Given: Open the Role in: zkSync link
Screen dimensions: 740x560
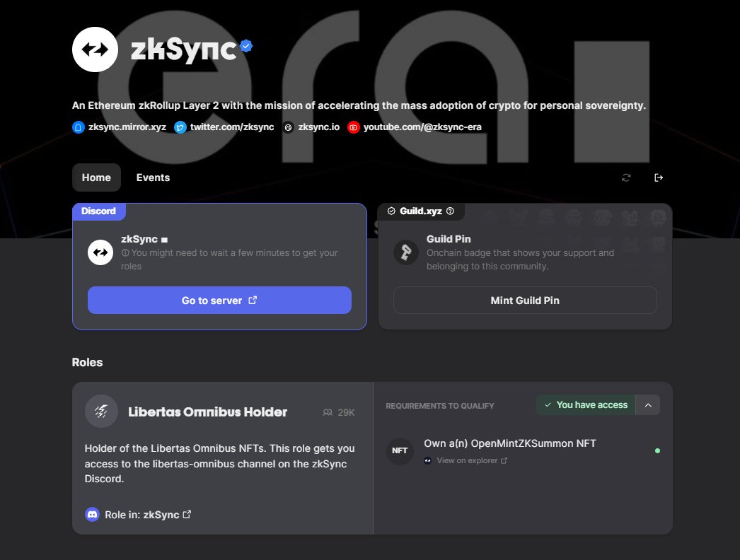Looking at the screenshot, I should (147, 515).
